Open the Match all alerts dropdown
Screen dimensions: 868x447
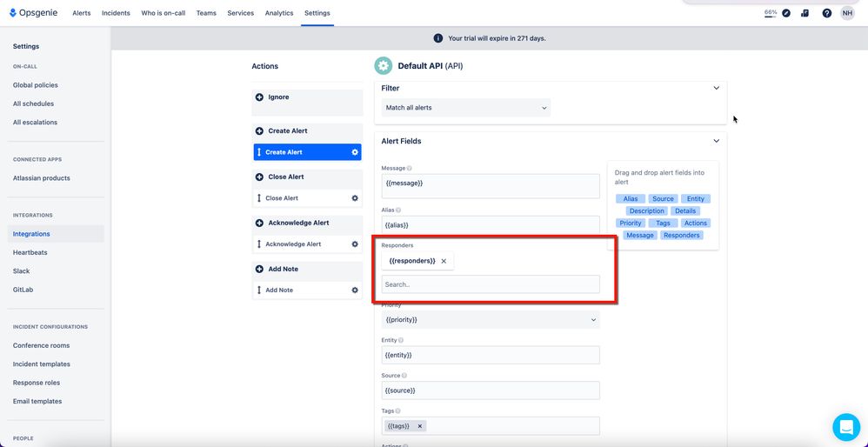click(466, 108)
